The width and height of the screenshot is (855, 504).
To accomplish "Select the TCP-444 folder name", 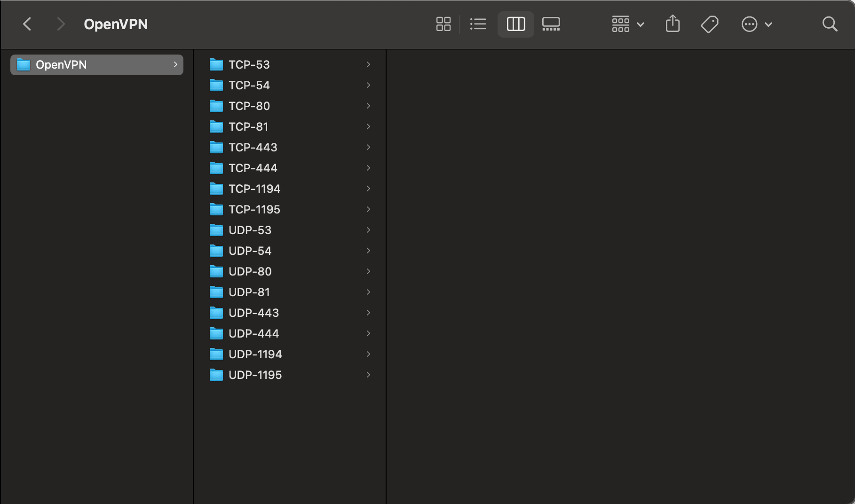I will (x=253, y=168).
